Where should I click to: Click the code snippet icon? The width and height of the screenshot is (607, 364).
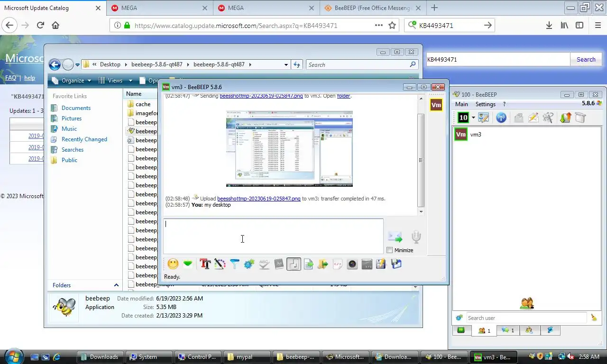338,264
